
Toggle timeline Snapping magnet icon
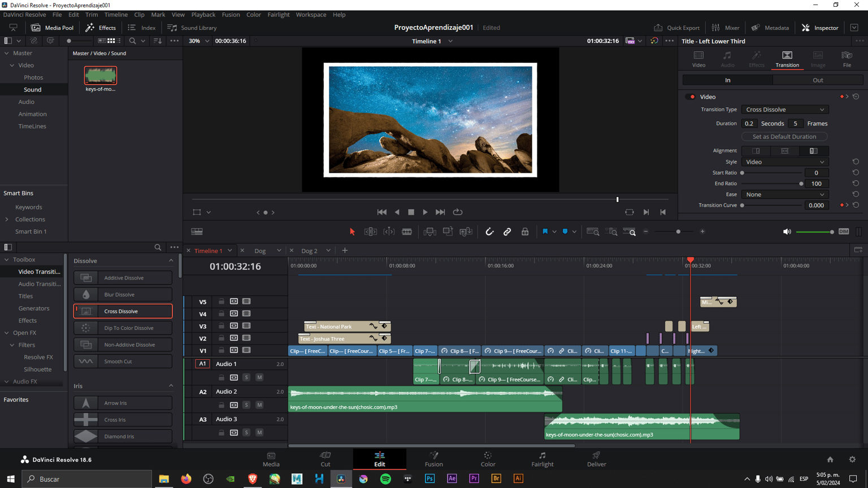[x=489, y=232]
